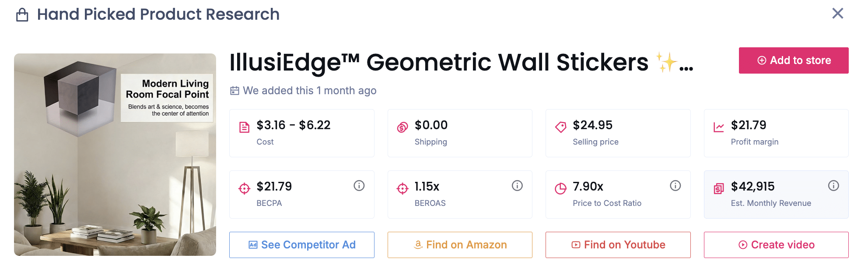Show the info tooltip for Est. Monthly Revenue
Image resolution: width=868 pixels, height=269 pixels.
tap(833, 185)
